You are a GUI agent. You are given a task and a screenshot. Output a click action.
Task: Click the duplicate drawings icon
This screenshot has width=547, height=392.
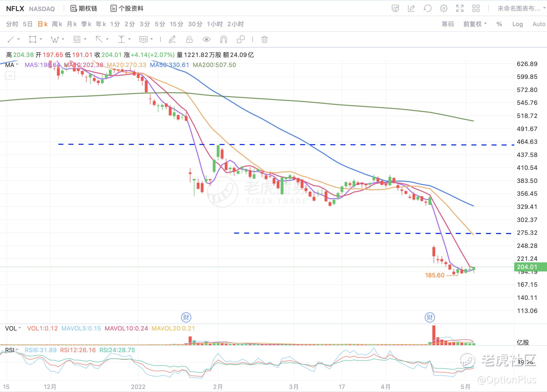pyautogui.click(x=241, y=40)
